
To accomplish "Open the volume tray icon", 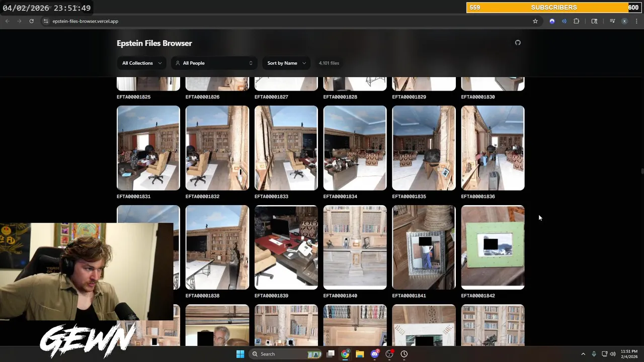I will coord(613,354).
